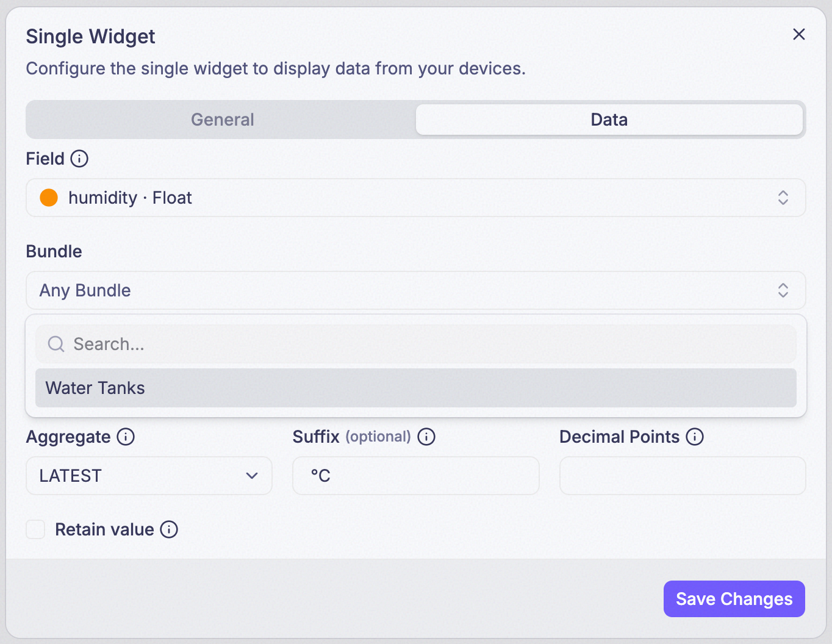This screenshot has width=832, height=644.
Task: Click the Suffix info icon
Action: 426,437
